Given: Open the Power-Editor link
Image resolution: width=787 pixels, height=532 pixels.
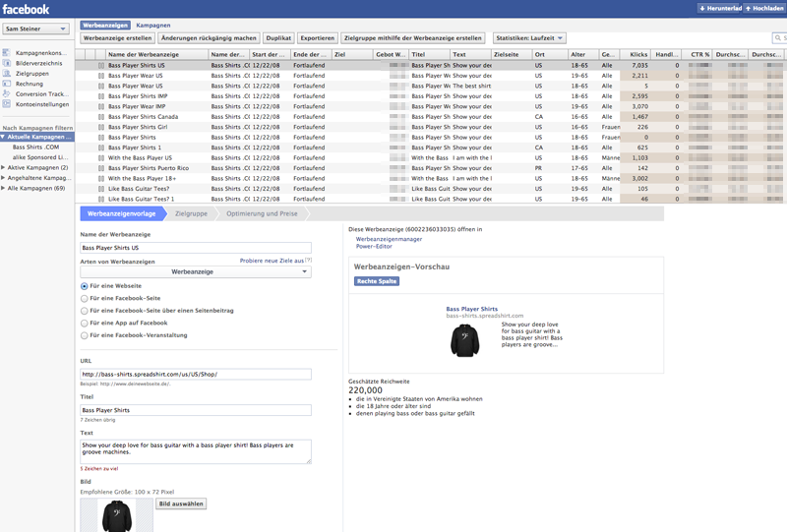Looking at the screenshot, I should coord(374,247).
